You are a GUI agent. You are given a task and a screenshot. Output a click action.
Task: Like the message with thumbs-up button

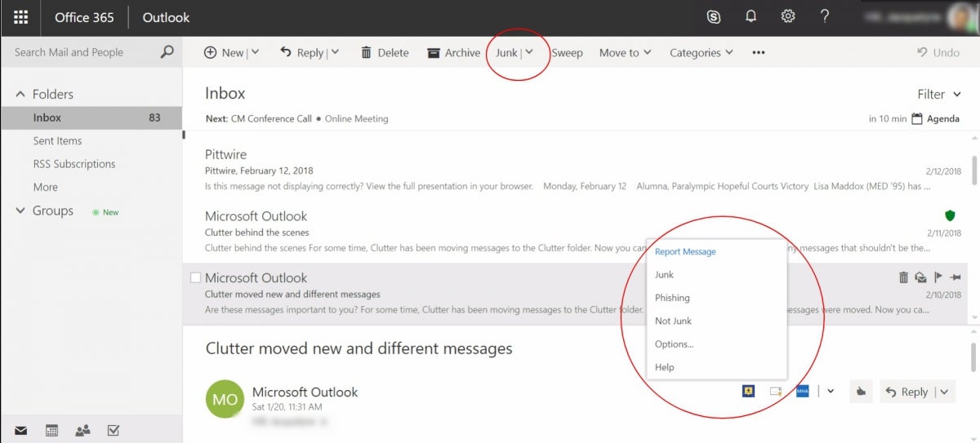[x=861, y=392]
